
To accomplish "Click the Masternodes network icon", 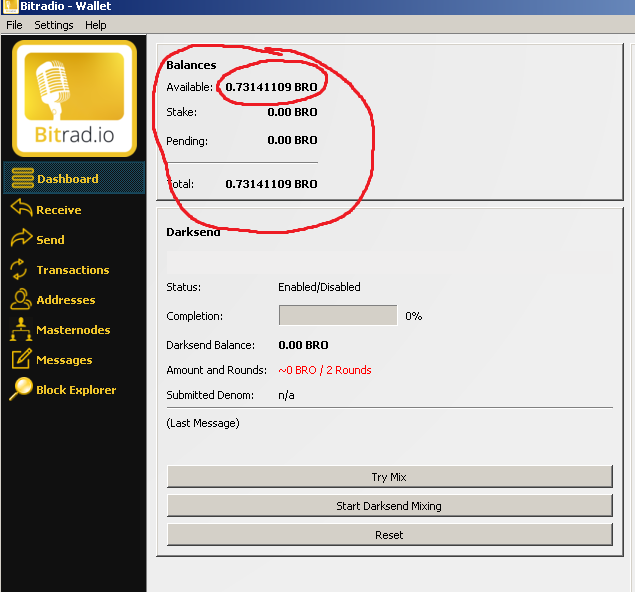I will [21, 329].
